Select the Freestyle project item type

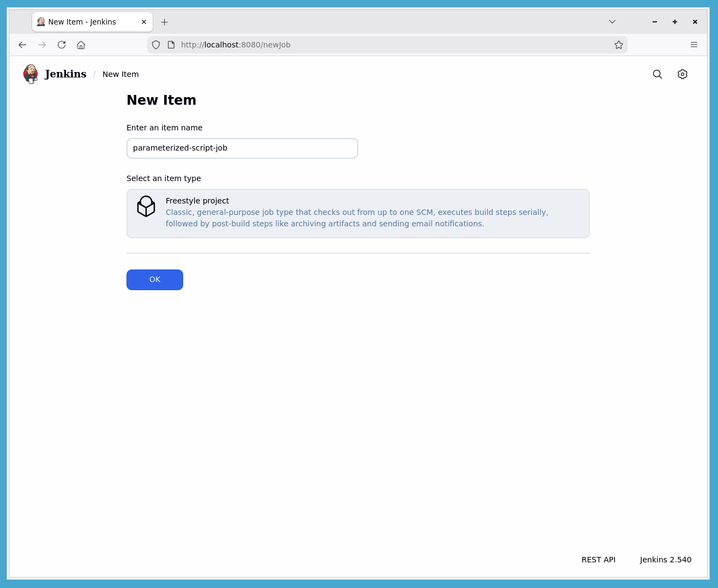point(358,213)
